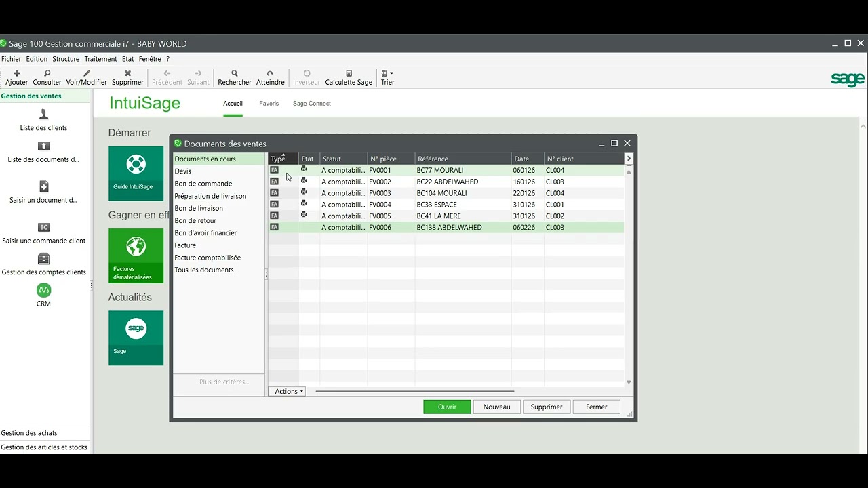Switch to the Sage Connect tab

coord(312,104)
